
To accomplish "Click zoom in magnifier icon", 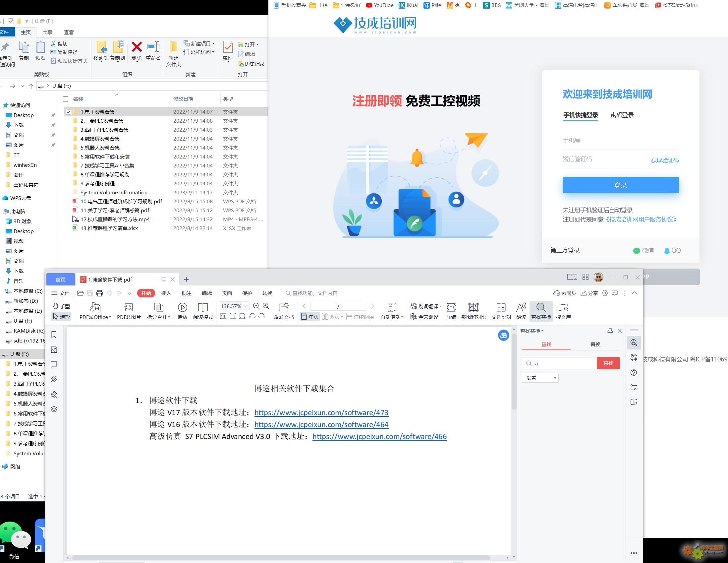I will (x=266, y=306).
